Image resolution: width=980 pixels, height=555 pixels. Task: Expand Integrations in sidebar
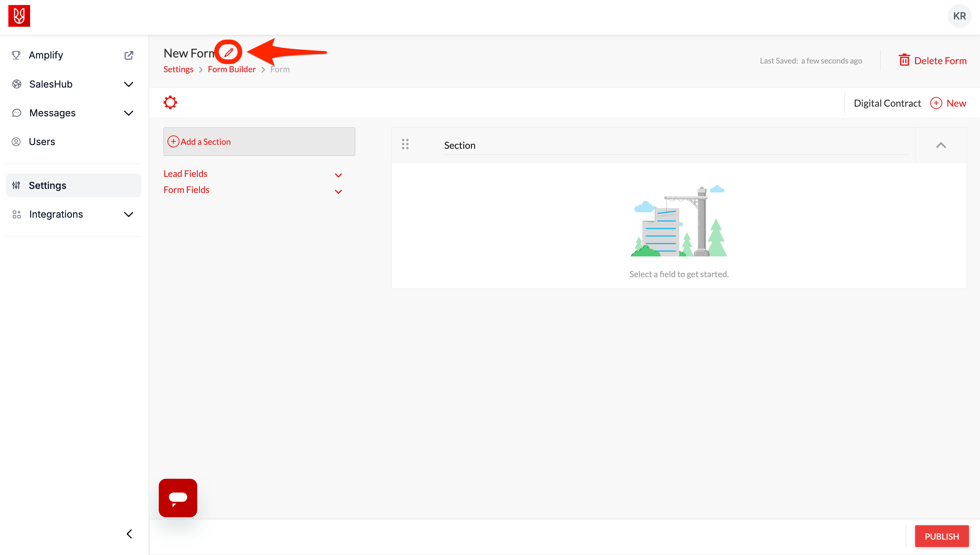(128, 214)
